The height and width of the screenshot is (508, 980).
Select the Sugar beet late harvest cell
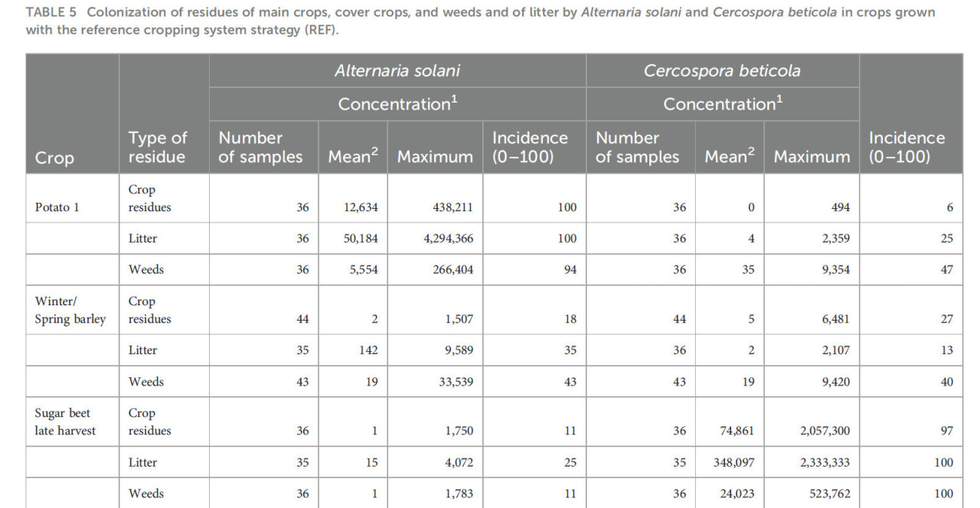65,422
